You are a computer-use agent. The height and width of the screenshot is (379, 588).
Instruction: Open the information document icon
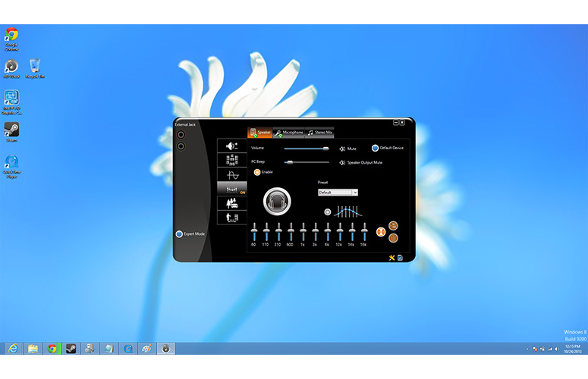coord(400,258)
